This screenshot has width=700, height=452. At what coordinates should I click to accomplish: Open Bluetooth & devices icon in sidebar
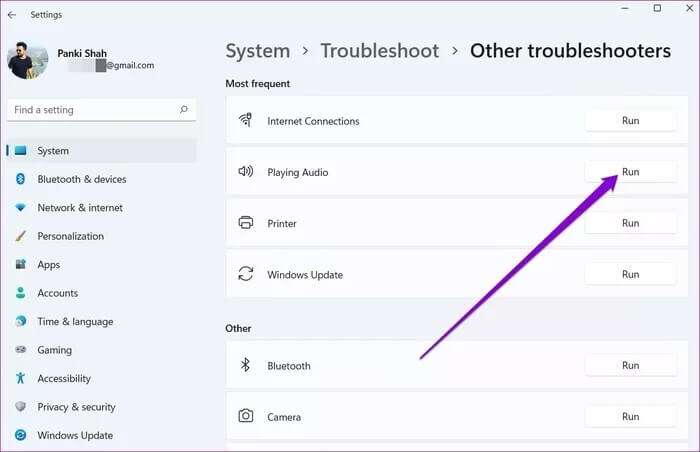[x=21, y=179]
